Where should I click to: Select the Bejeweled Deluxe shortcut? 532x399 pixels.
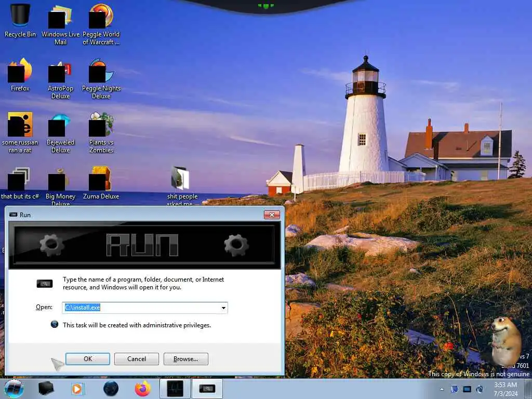pyautogui.click(x=60, y=132)
